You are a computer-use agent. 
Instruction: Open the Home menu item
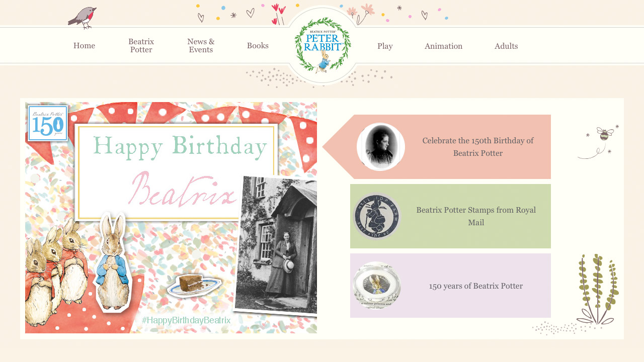84,46
